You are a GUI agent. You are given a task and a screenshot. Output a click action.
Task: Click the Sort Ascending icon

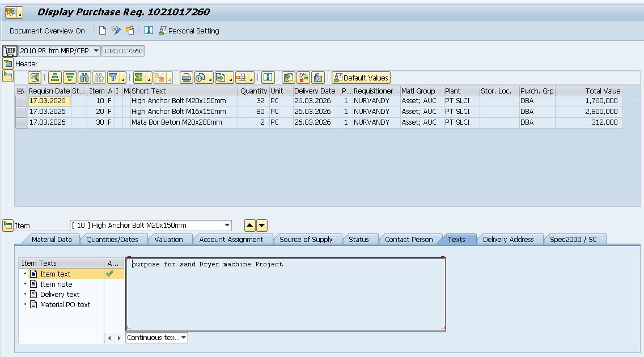click(54, 78)
